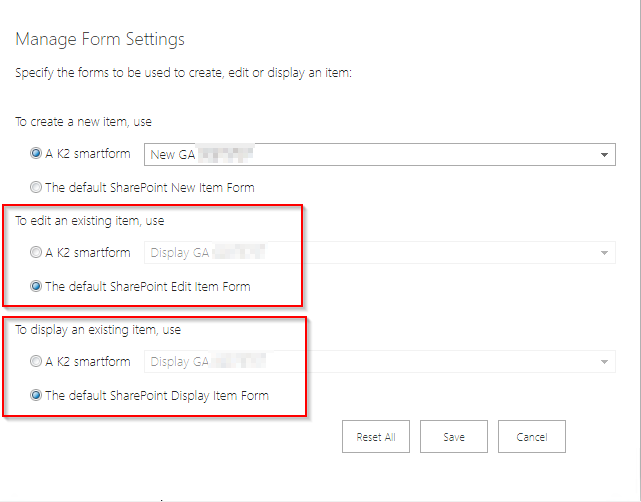Select K2 smartform radio under edit existing item

point(36,252)
